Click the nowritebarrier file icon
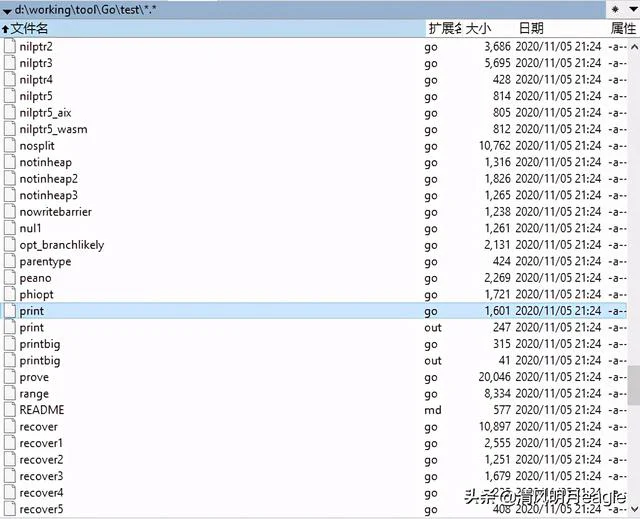Screen dimensions: 640x519 pyautogui.click(x=10, y=211)
